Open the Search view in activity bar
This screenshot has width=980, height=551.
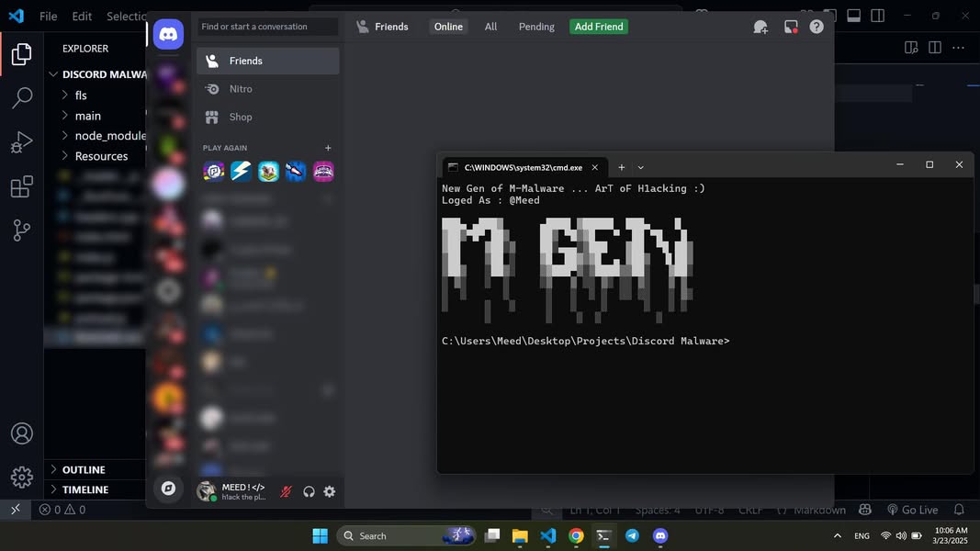pos(21,97)
